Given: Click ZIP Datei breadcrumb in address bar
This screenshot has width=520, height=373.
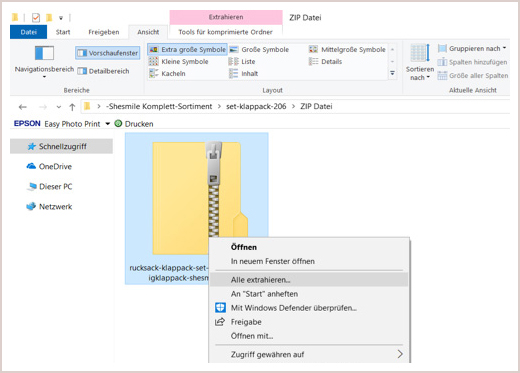Looking at the screenshot, I should point(316,106).
